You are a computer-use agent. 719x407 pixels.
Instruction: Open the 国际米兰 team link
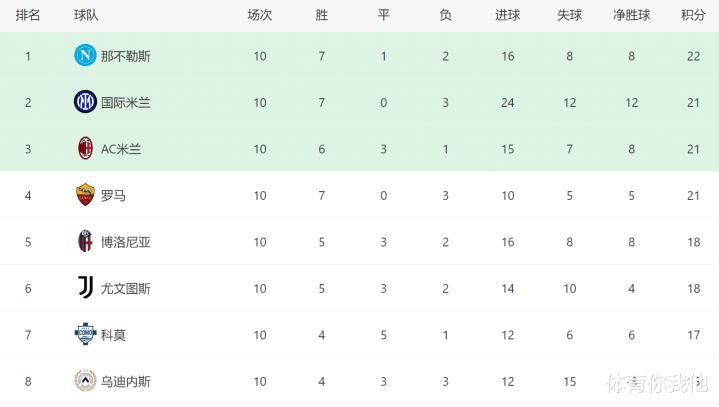click(x=126, y=102)
